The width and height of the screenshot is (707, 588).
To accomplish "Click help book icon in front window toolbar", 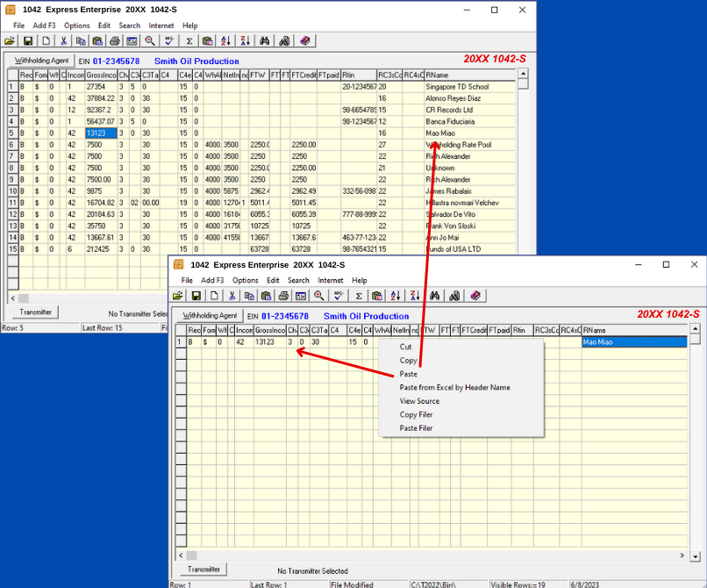I will 474,296.
